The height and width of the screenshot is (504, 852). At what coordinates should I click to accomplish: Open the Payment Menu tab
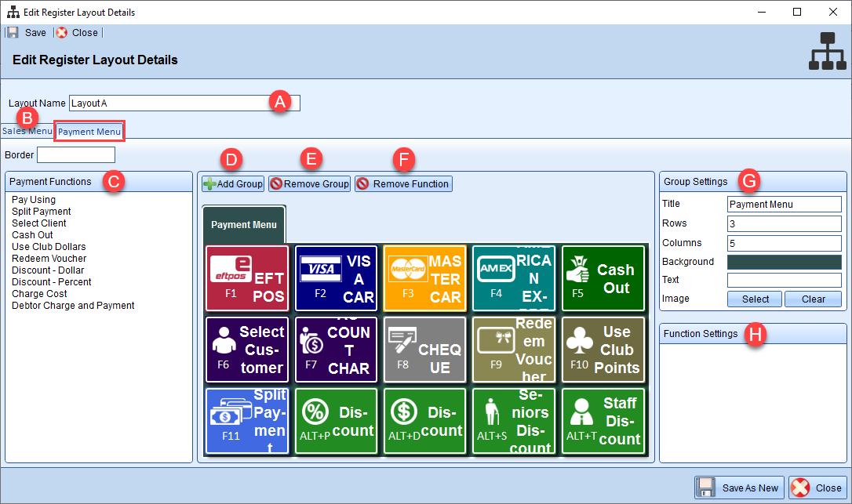pyautogui.click(x=89, y=132)
